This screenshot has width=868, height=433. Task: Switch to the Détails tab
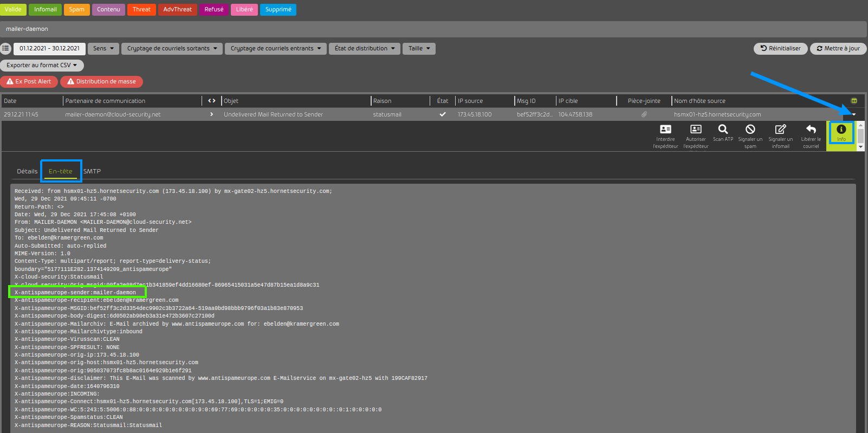coord(27,171)
